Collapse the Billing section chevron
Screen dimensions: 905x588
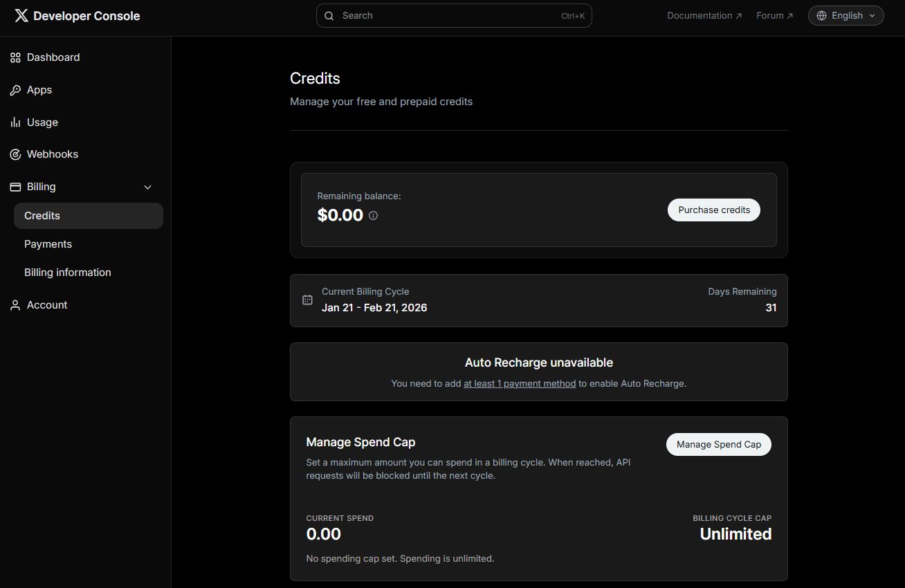[147, 187]
